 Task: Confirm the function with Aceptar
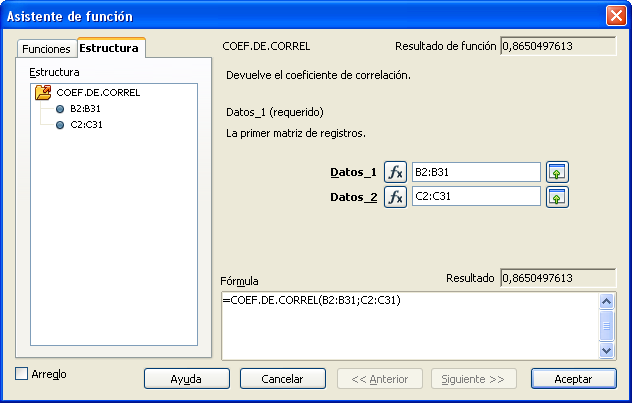pyautogui.click(x=573, y=379)
